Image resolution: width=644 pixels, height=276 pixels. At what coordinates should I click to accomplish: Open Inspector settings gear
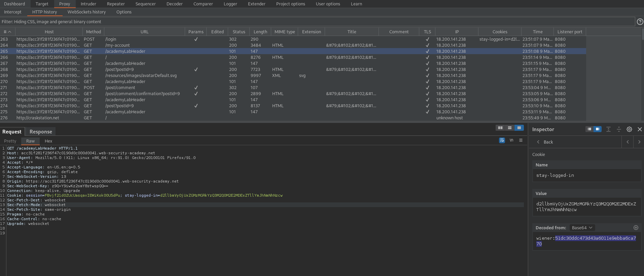[629, 129]
